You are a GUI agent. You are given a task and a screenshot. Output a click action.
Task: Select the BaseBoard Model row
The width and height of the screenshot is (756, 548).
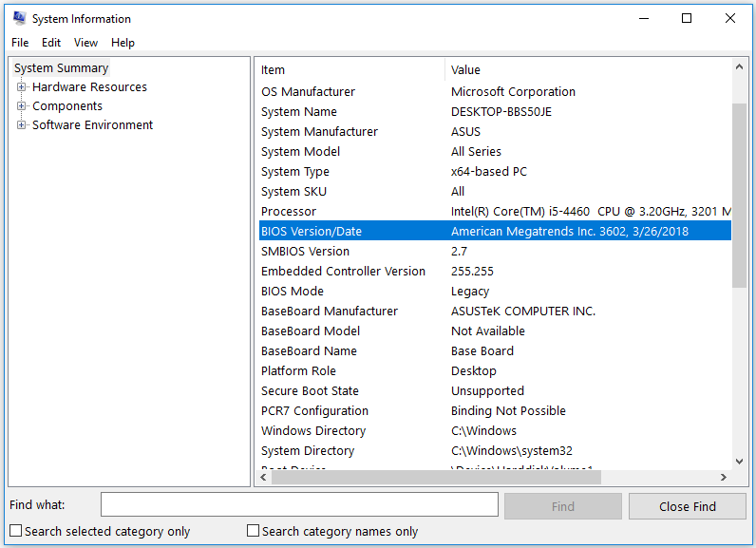click(x=495, y=331)
